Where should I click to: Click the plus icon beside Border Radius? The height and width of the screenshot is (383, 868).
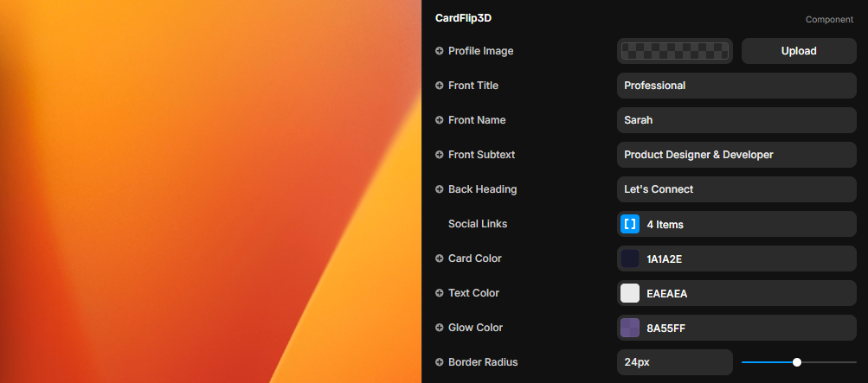[x=440, y=362]
